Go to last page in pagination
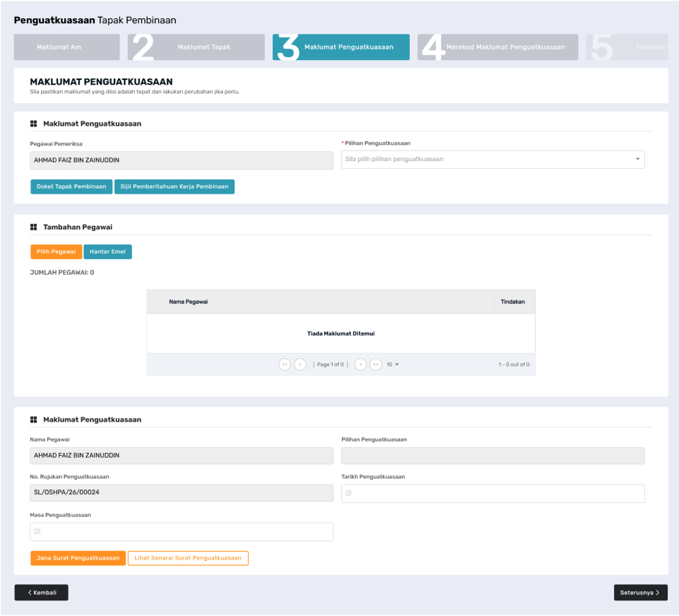The height and width of the screenshot is (616, 679). 375,365
